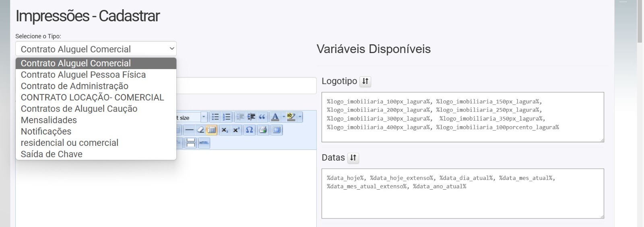Screen dimensions: 644x227
Task: Click the remove formatting eraser icon
Action: (x=200, y=130)
